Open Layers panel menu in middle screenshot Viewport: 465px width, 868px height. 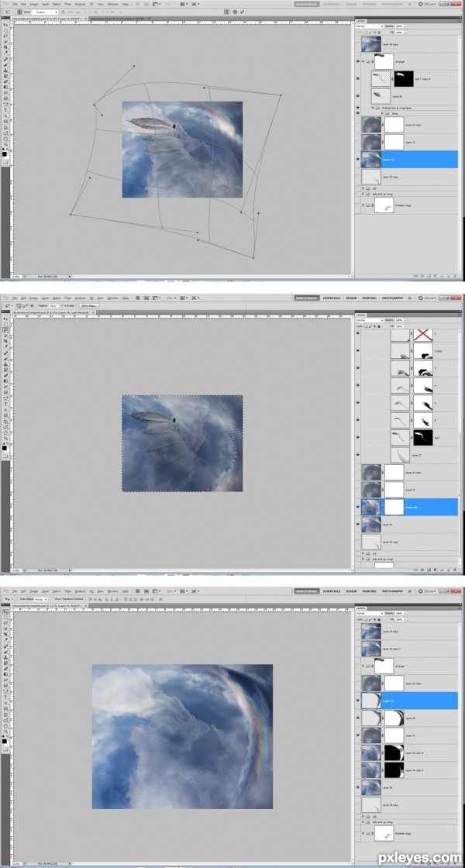pos(460,315)
